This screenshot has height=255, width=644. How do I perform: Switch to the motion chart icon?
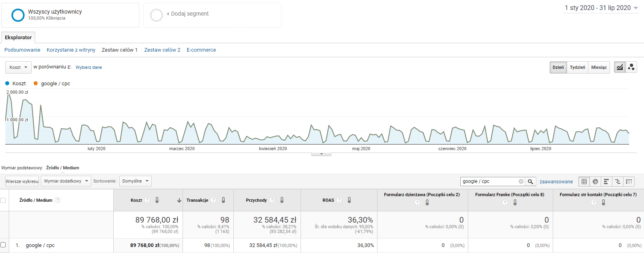click(631, 67)
